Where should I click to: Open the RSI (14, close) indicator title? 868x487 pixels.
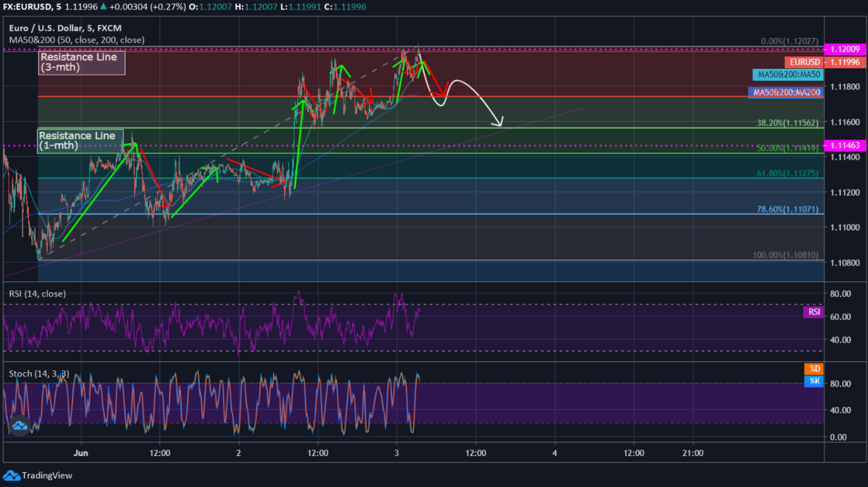click(37, 293)
